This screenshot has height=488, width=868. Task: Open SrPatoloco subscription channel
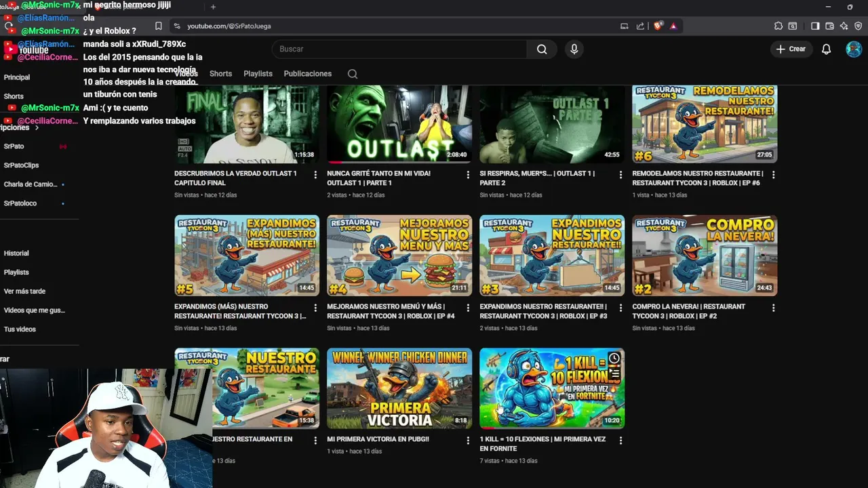click(x=20, y=203)
